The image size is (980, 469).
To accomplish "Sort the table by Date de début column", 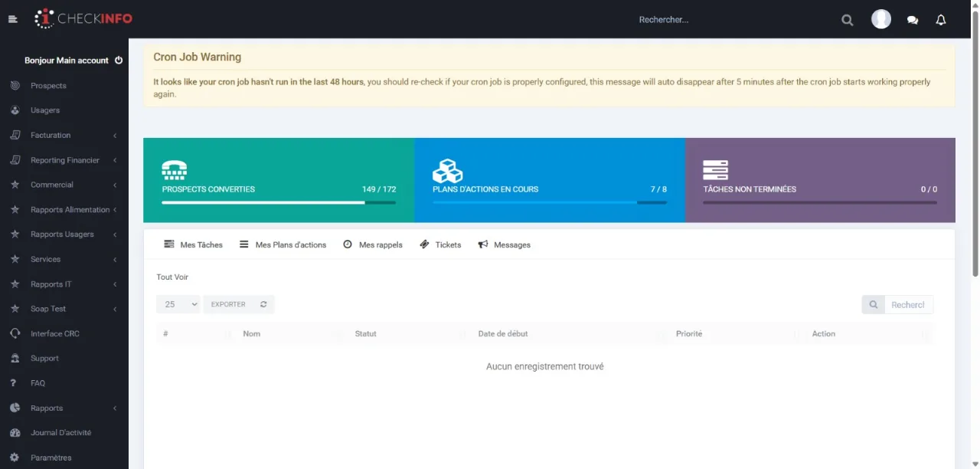I will point(564,333).
